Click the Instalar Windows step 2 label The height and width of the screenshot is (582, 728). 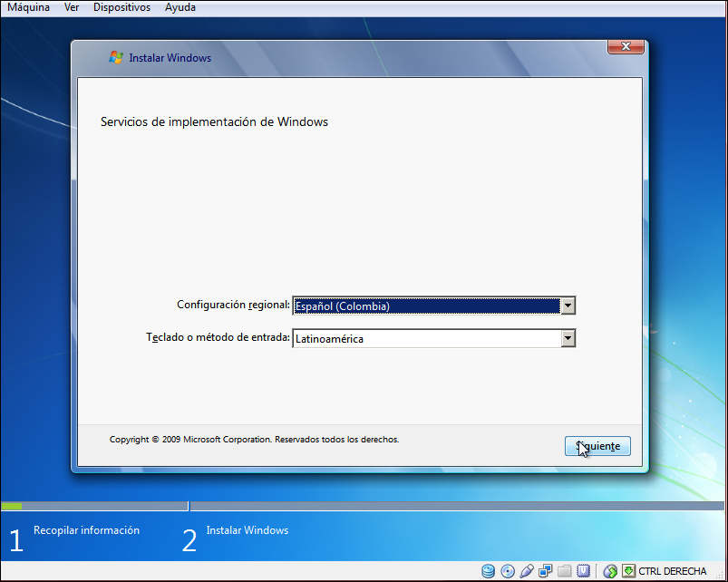pos(247,530)
